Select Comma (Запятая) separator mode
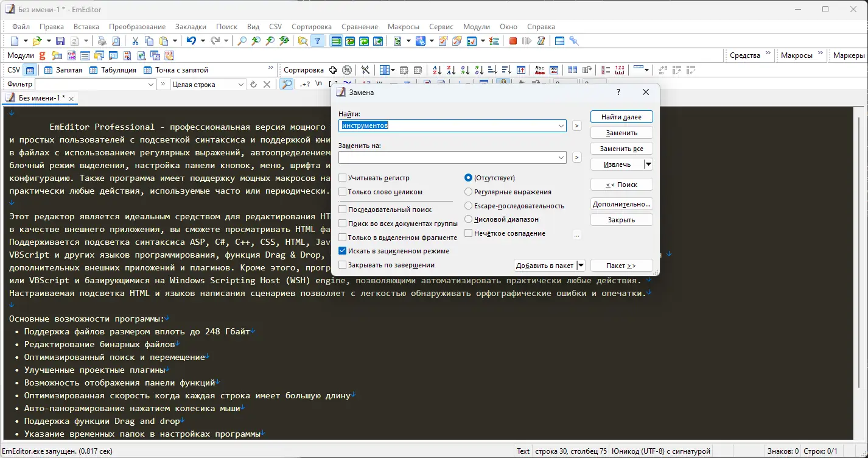The image size is (868, 458). [63, 70]
